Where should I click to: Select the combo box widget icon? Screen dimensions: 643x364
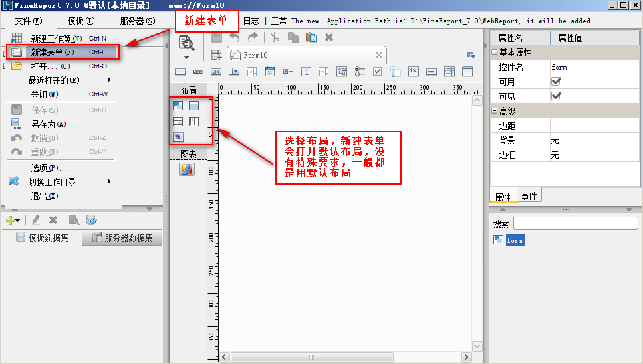click(x=234, y=72)
